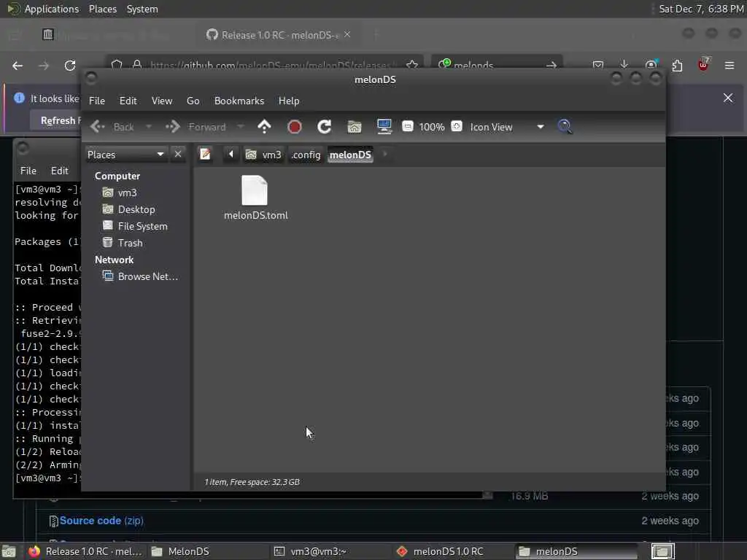
Task: Dismiss the Firefox notification bar
Action: click(x=728, y=98)
